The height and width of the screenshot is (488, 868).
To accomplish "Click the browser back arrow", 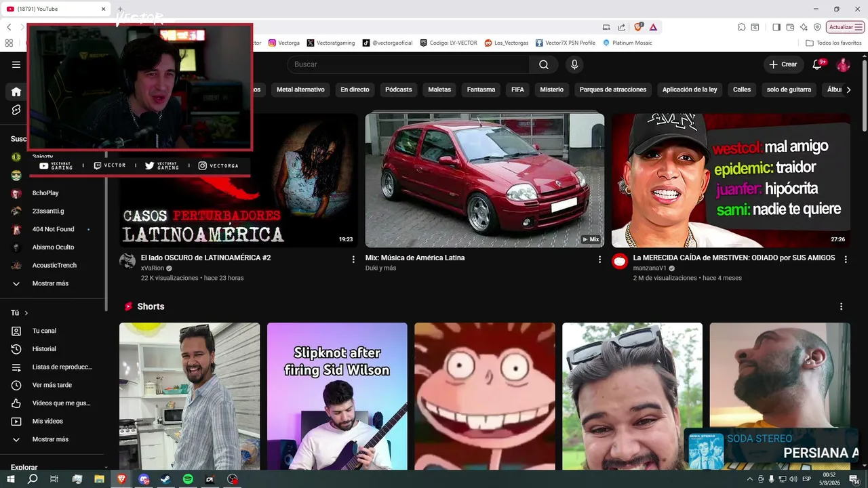I will (x=9, y=27).
